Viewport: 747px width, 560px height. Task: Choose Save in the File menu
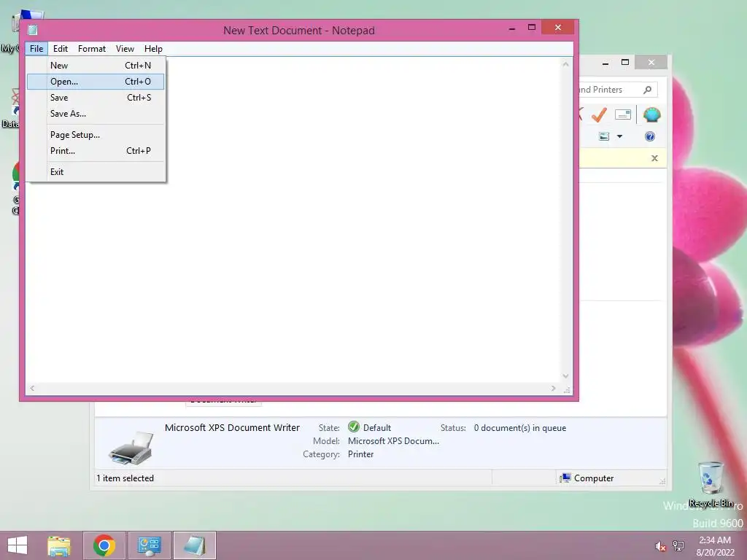coord(96,98)
